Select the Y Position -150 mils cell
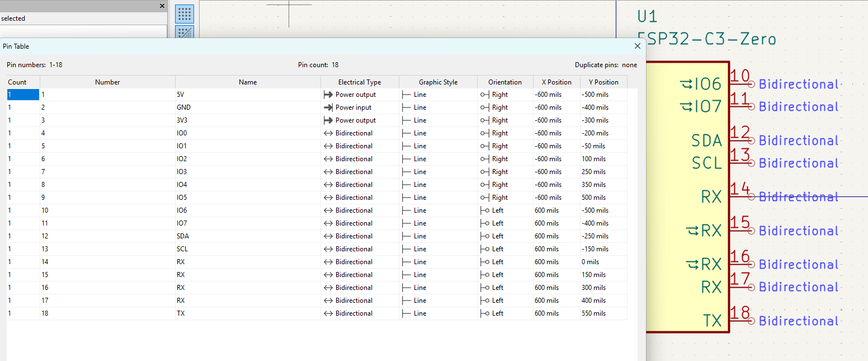Viewport: 868px width, 361px height. tap(603, 249)
